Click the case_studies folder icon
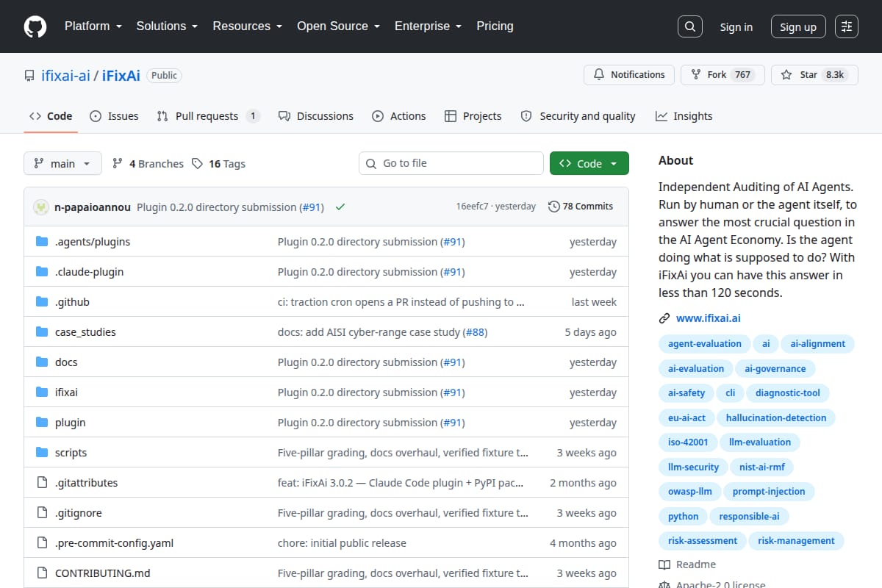This screenshot has width=882, height=588. pyautogui.click(x=42, y=332)
